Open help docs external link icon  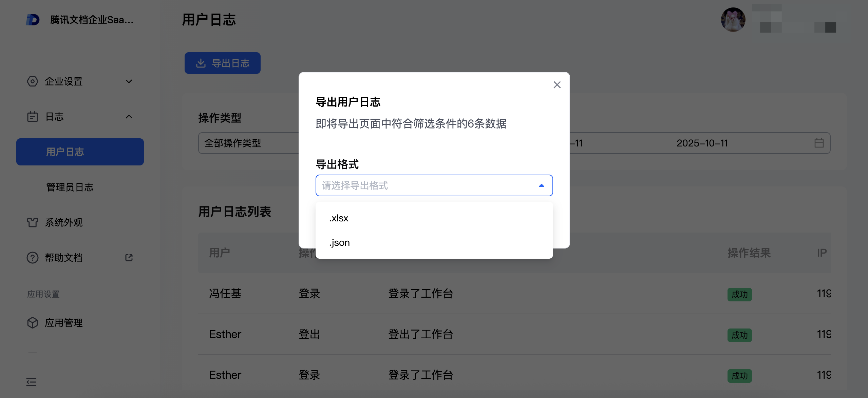coord(129,258)
